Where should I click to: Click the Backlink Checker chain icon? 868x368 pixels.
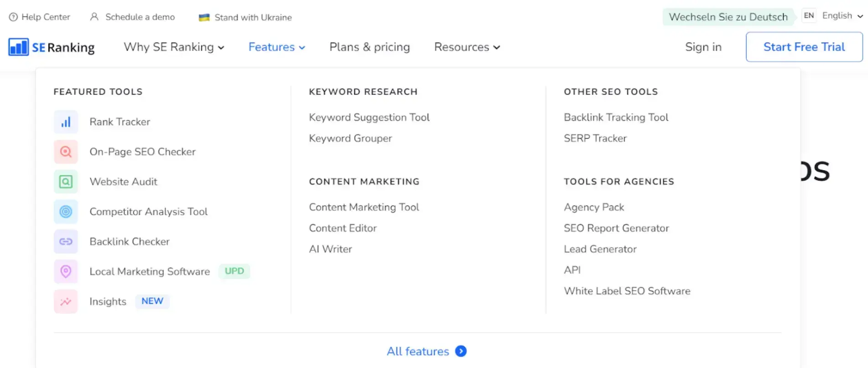point(66,242)
